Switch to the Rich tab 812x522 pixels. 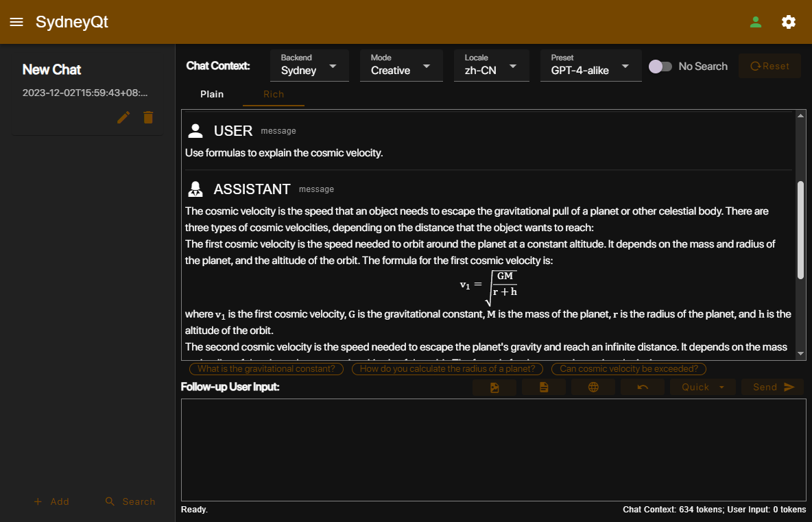pyautogui.click(x=274, y=94)
